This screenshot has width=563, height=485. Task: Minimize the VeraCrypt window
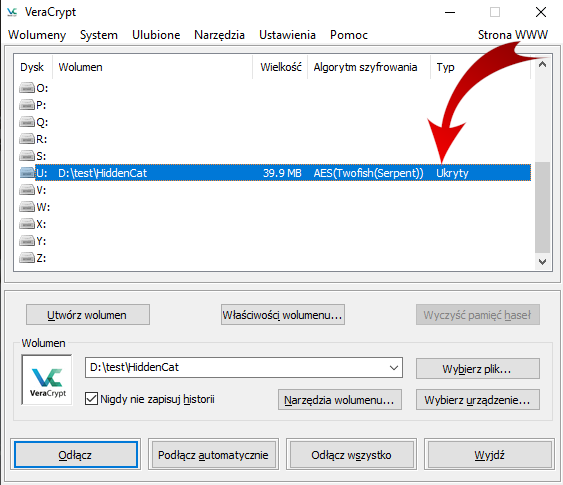coord(450,12)
